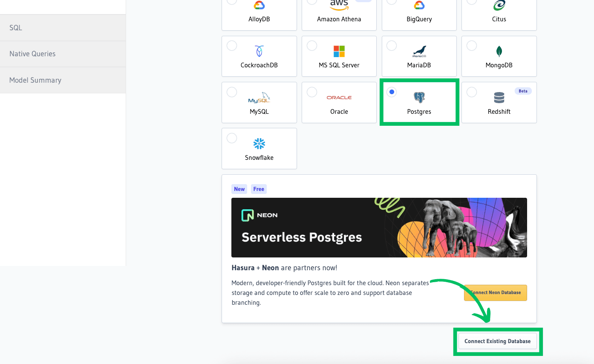Viewport: 594px width, 364px height.
Task: Select the MongoDB database icon
Action: tap(499, 51)
